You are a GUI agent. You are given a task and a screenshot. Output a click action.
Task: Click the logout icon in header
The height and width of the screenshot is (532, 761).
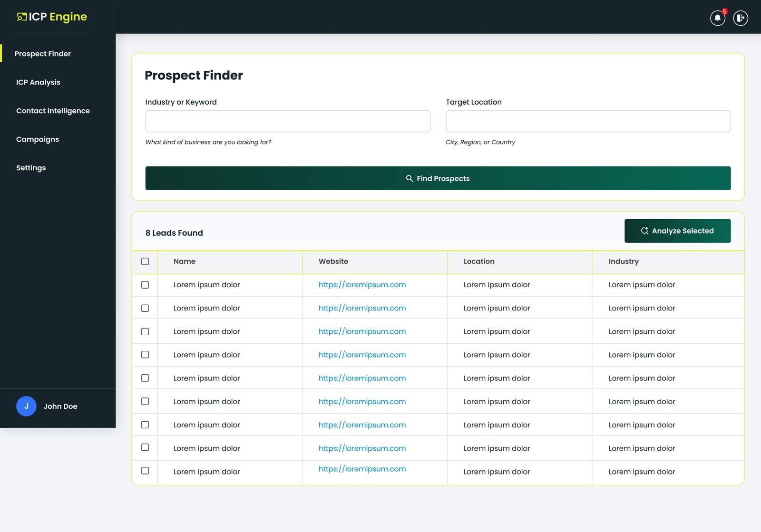[740, 18]
